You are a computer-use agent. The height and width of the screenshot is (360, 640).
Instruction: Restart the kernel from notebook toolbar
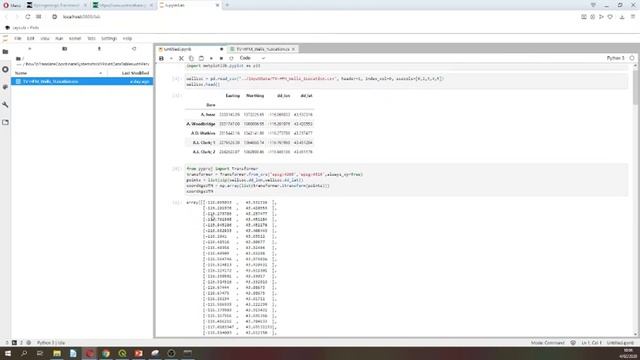(231, 58)
